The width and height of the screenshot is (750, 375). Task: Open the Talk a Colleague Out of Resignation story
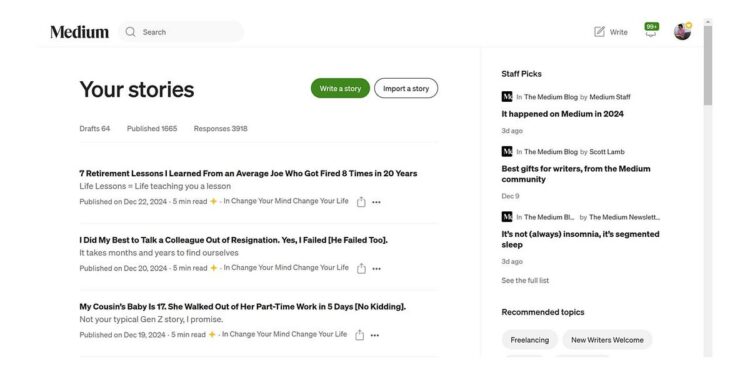point(233,240)
